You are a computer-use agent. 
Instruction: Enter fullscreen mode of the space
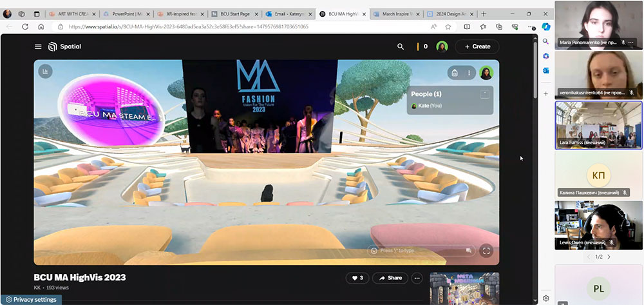point(486,251)
